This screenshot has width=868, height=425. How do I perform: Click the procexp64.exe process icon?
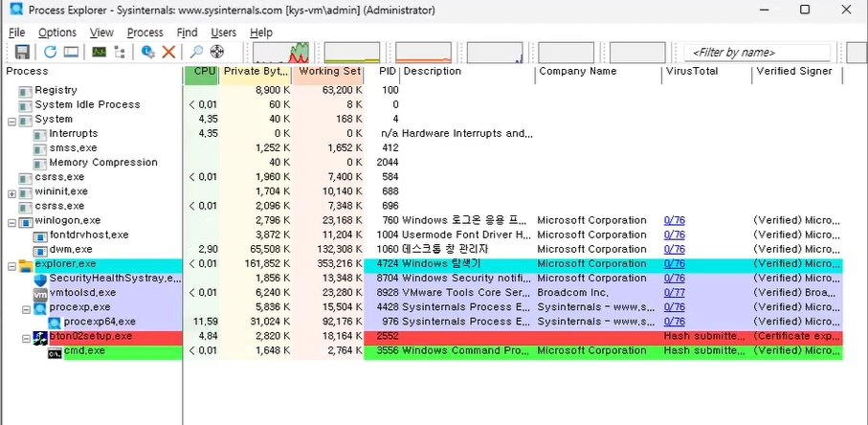(x=55, y=323)
